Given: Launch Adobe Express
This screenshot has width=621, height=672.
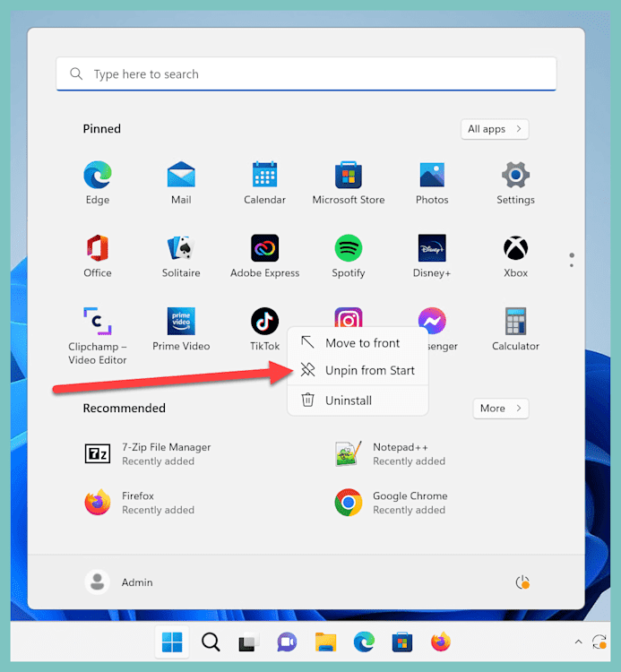Looking at the screenshot, I should (264, 256).
